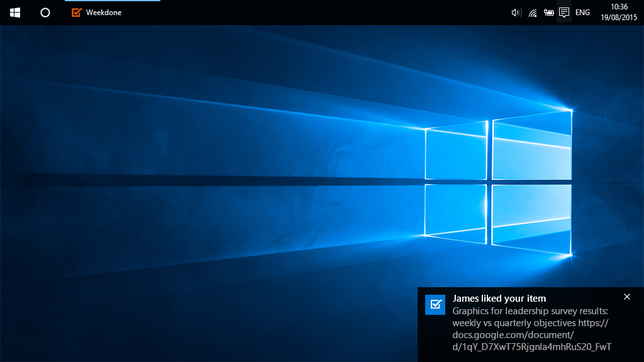Open the volume control speaker icon
This screenshot has width=644, height=362.
coord(516,13)
